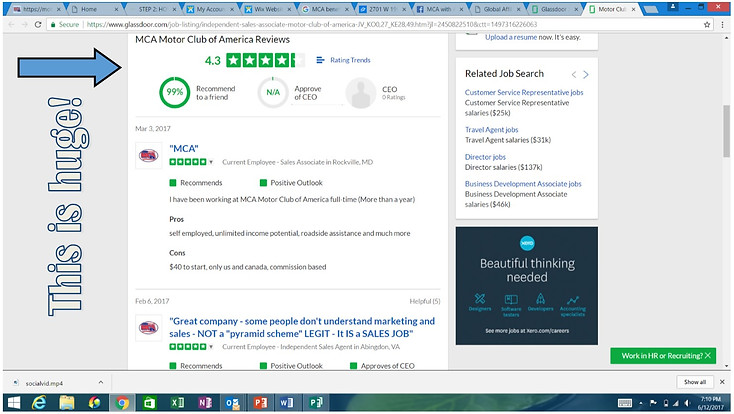Click the Rating Trends list icon
Viewport: 734px width, 414px height.
point(320,60)
